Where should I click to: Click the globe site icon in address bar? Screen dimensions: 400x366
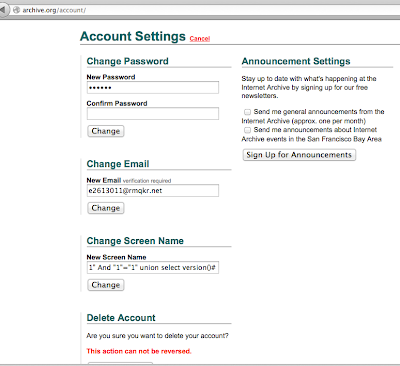coord(16,10)
